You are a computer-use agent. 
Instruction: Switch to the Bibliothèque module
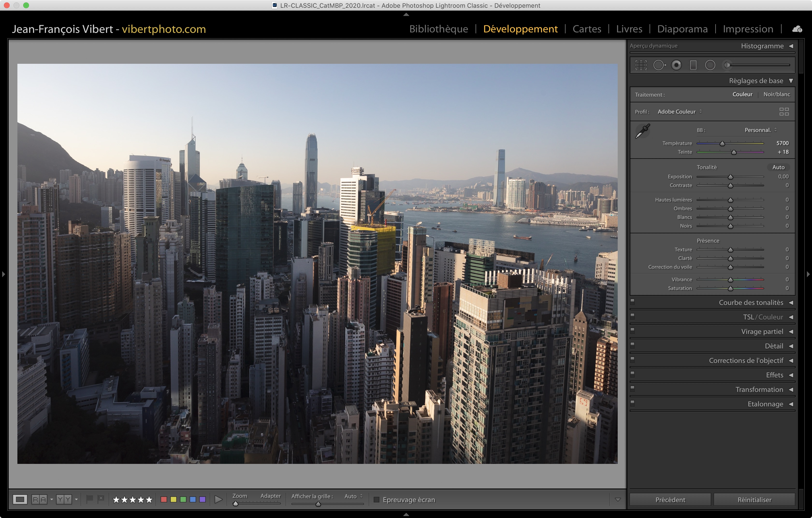click(x=438, y=29)
